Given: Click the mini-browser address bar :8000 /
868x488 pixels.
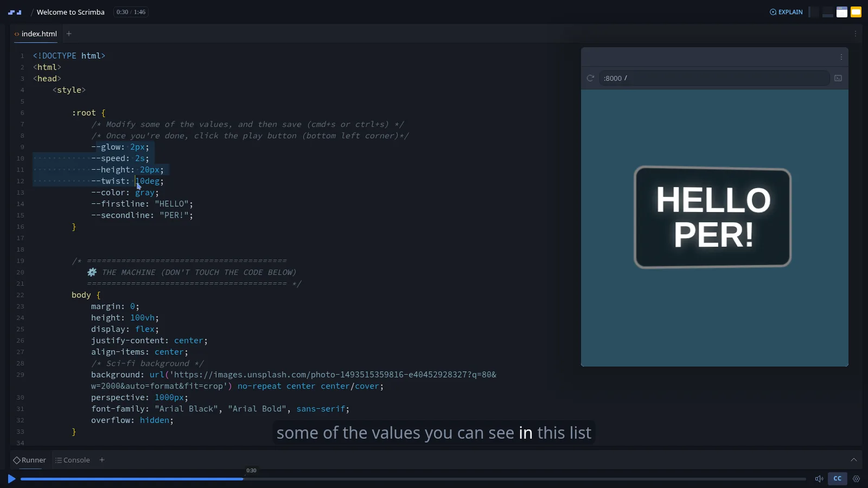Looking at the screenshot, I should pyautogui.click(x=714, y=78).
